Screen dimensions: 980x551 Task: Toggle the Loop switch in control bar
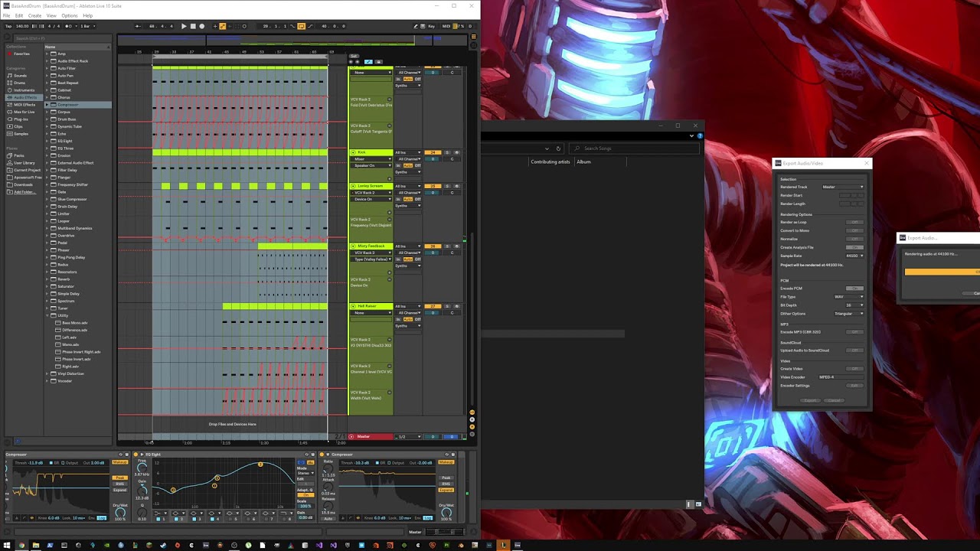pyautogui.click(x=301, y=26)
